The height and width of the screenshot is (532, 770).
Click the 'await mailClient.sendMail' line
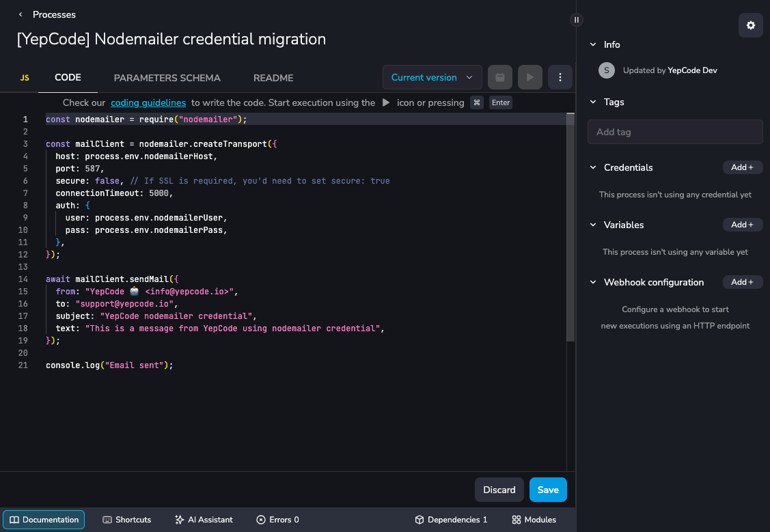point(112,279)
